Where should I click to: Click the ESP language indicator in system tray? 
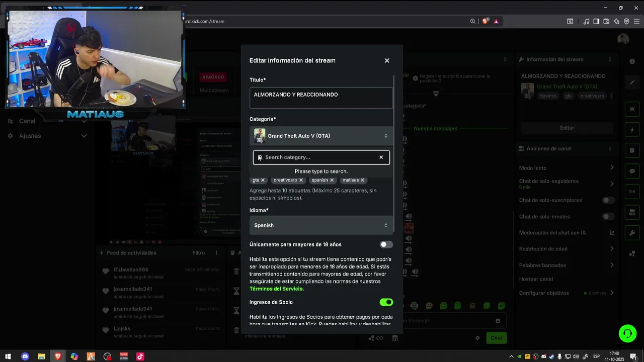tap(596, 356)
